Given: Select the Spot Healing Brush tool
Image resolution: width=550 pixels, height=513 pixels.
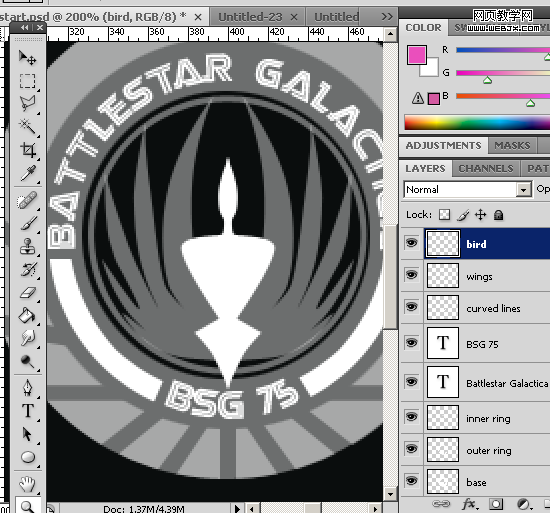Looking at the screenshot, I should tap(27, 201).
